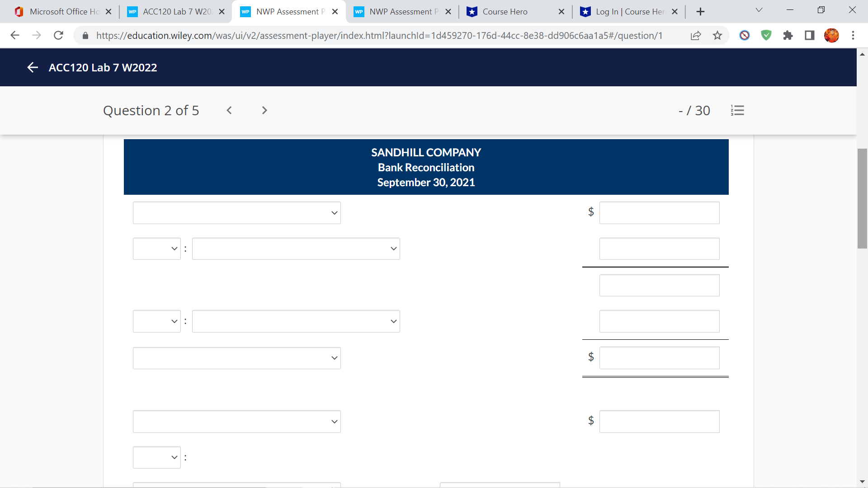The image size is (868, 488).
Task: Open the first reconciliation description dropdown
Action: point(236,212)
